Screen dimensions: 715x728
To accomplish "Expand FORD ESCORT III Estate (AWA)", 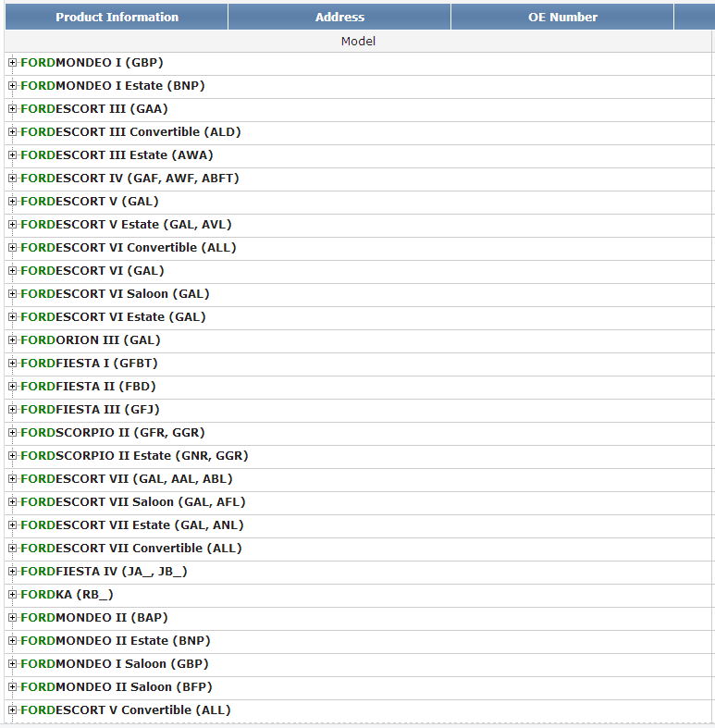I will click(x=13, y=154).
